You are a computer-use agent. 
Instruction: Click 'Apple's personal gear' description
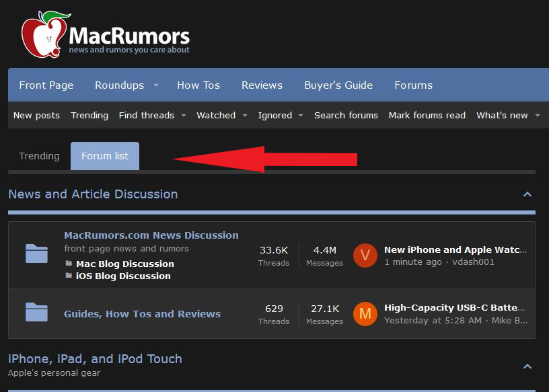[54, 373]
